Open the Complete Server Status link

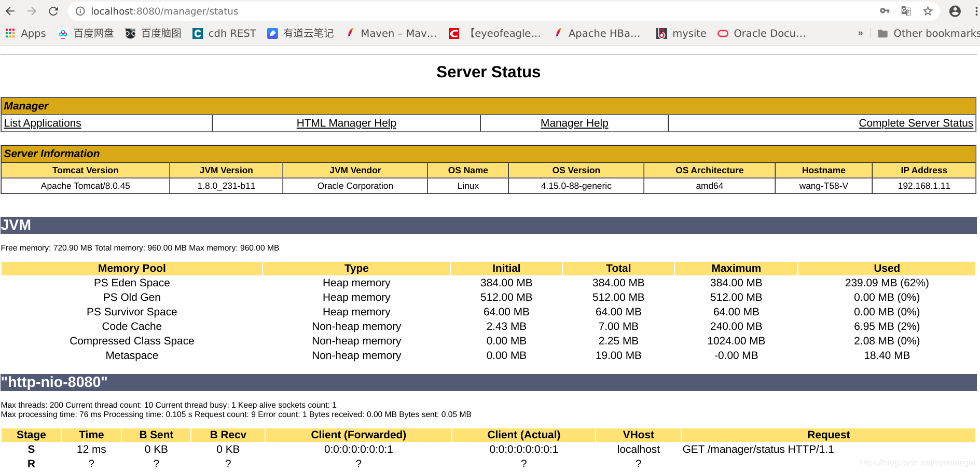[x=916, y=123]
